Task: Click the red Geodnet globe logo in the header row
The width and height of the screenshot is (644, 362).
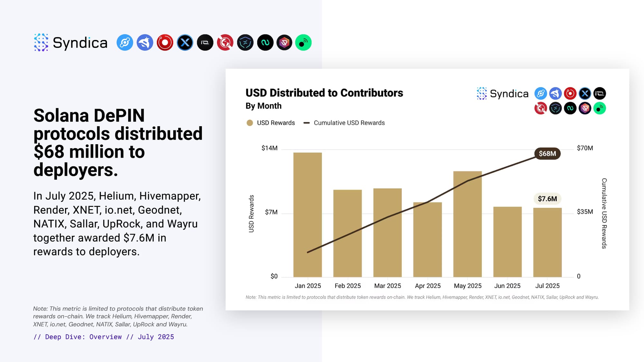Action: tap(225, 42)
